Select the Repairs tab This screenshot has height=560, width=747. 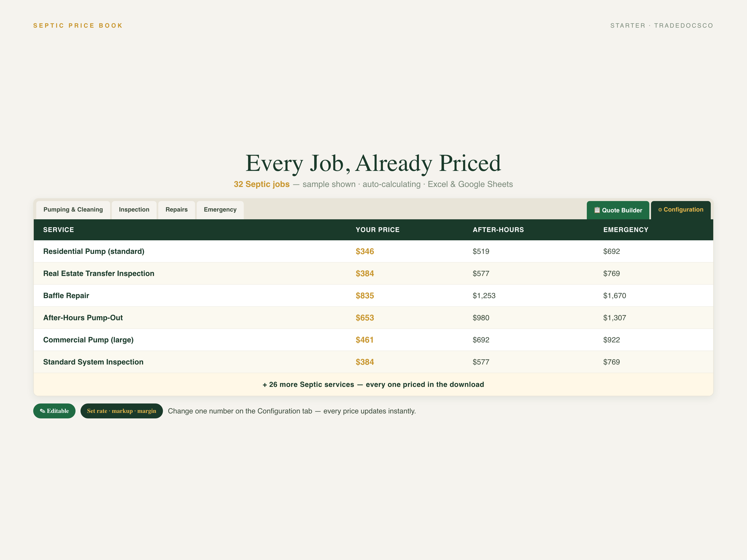(x=176, y=210)
